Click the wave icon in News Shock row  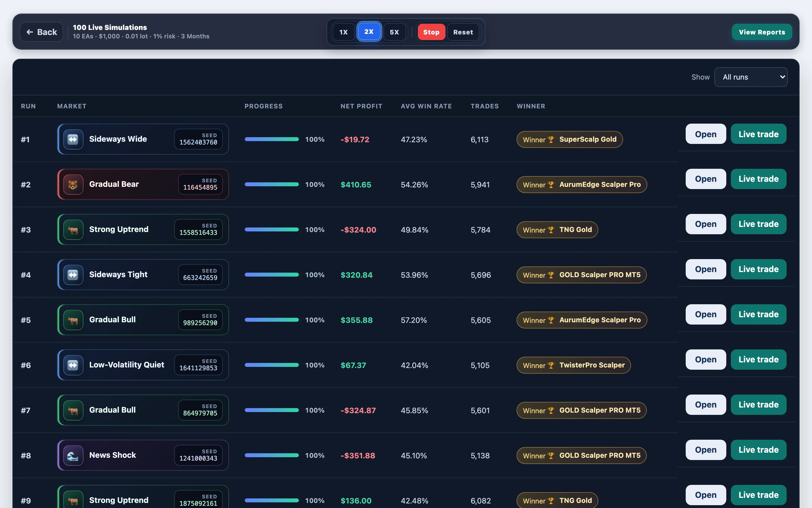[x=73, y=455]
